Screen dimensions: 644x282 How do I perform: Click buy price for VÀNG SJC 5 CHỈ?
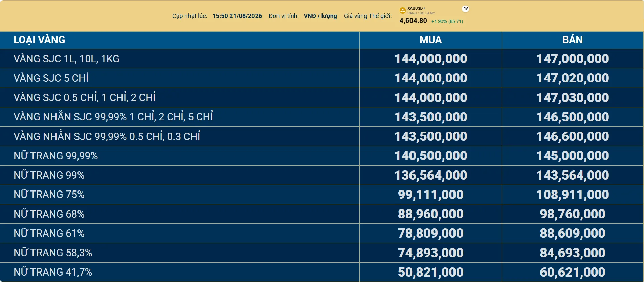pos(431,78)
